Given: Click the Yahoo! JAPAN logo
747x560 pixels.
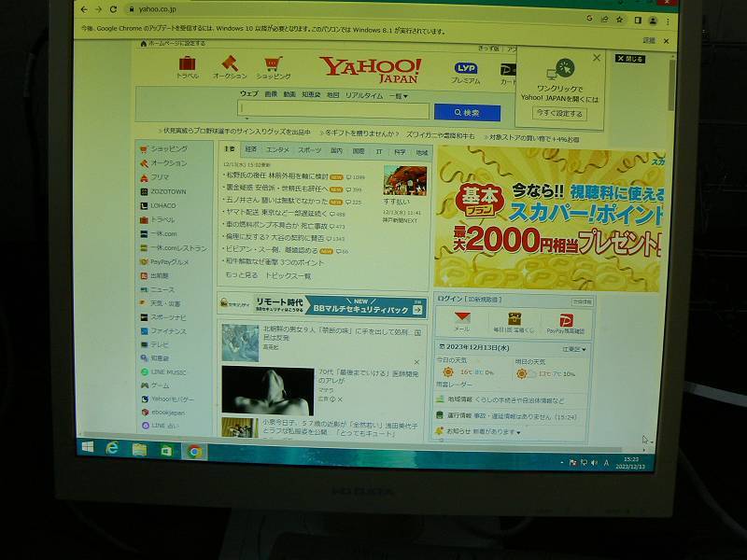Looking at the screenshot, I should (x=370, y=70).
